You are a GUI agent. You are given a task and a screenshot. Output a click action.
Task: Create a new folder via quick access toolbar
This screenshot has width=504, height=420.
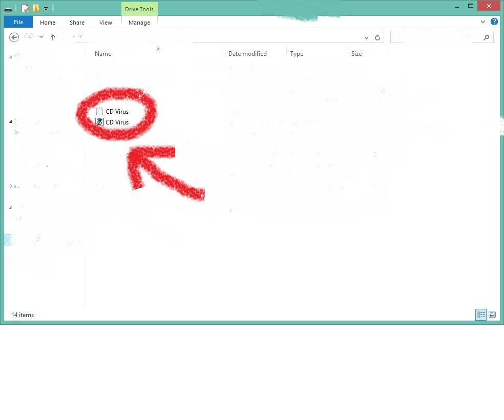[x=36, y=8]
